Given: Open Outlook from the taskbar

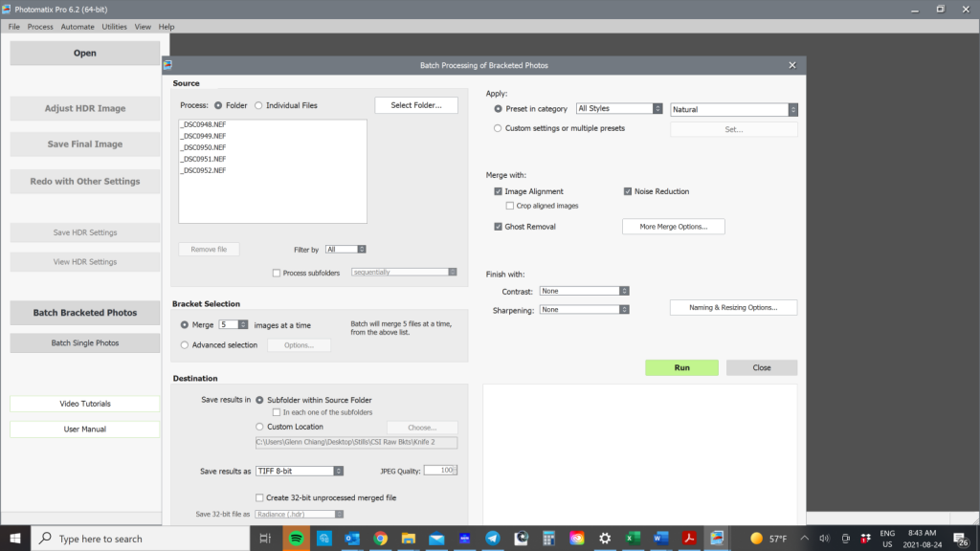Looking at the screenshot, I should tap(352, 538).
